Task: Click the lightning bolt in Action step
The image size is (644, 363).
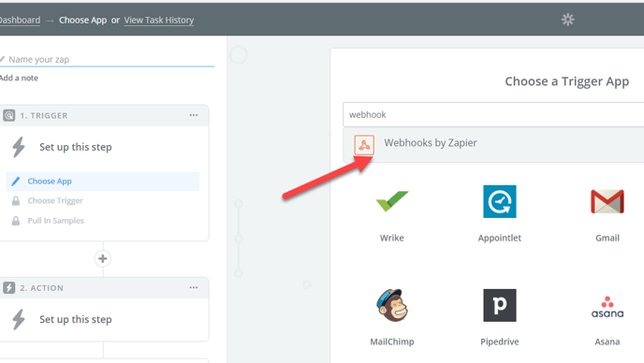Action: click(x=18, y=319)
